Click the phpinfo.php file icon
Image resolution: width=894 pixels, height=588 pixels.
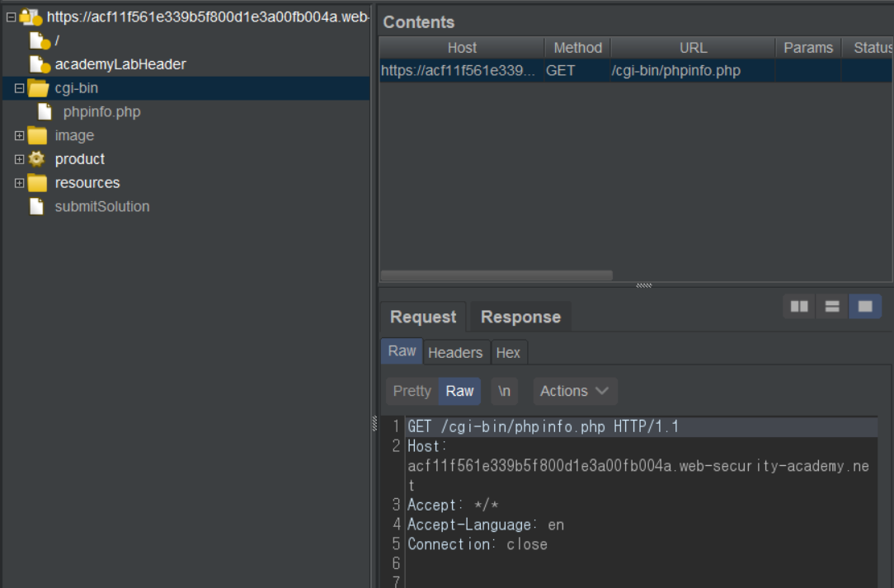tap(45, 112)
